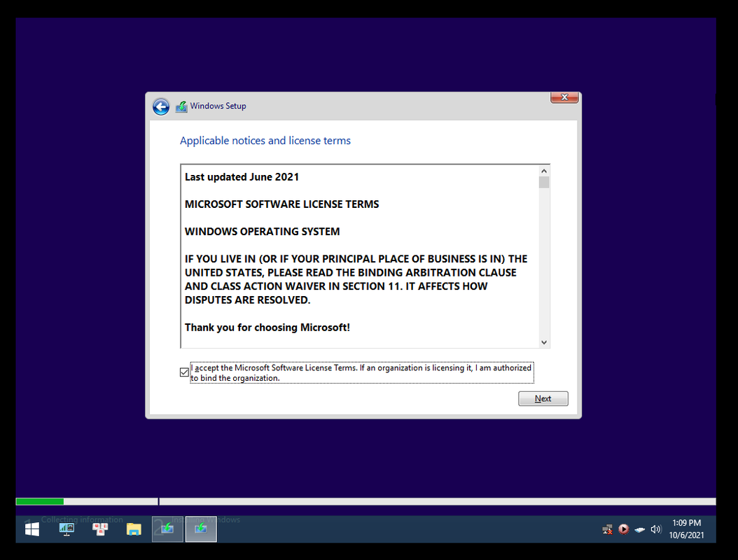This screenshot has height=560, width=738.
Task: Click 'MICROSOFT SOFTWARE LICENSE TERMS' text
Action: coord(282,204)
